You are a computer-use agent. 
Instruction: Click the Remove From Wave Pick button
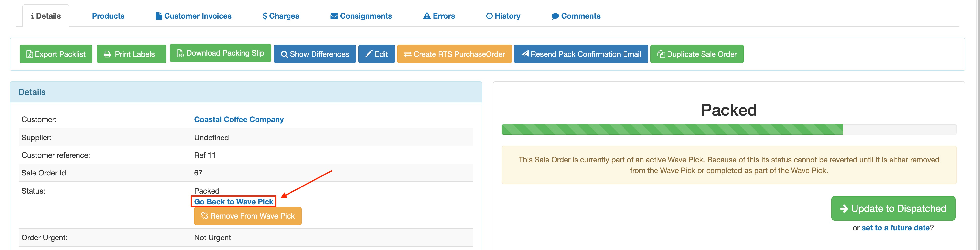pyautogui.click(x=248, y=216)
